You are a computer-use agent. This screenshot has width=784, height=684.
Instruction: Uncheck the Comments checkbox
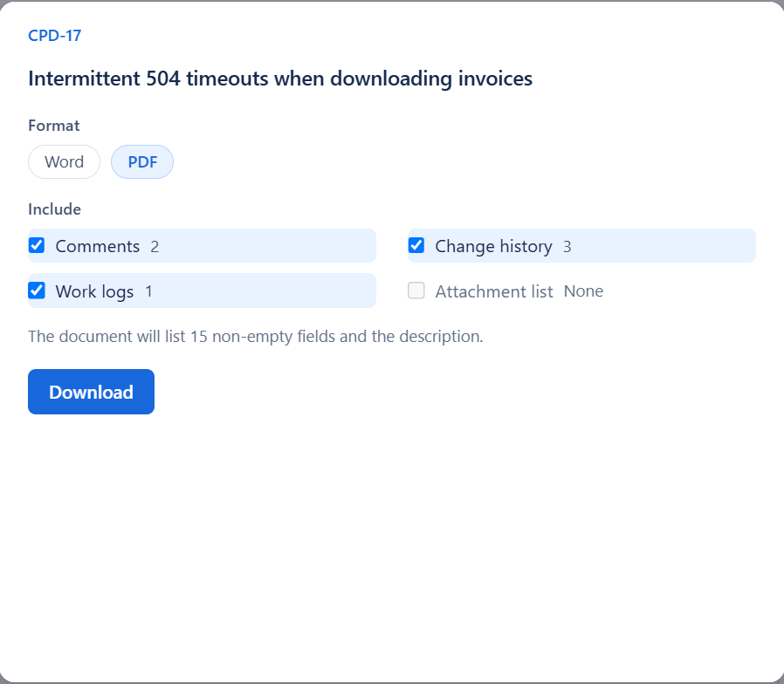pyautogui.click(x=37, y=245)
